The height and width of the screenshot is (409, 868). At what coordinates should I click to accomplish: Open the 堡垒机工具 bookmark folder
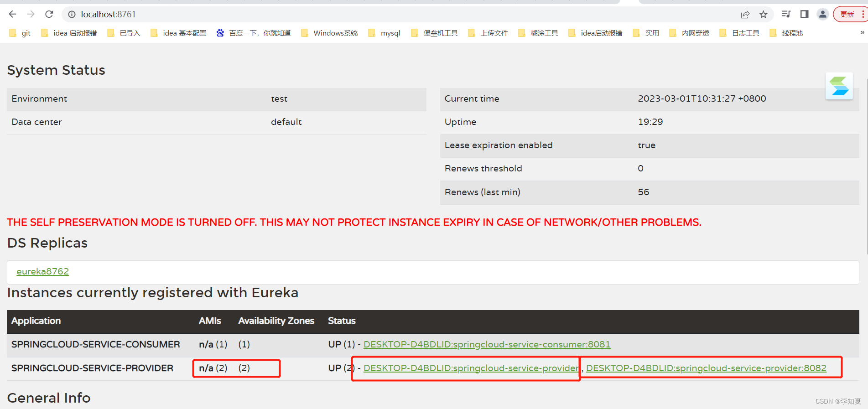pyautogui.click(x=434, y=33)
